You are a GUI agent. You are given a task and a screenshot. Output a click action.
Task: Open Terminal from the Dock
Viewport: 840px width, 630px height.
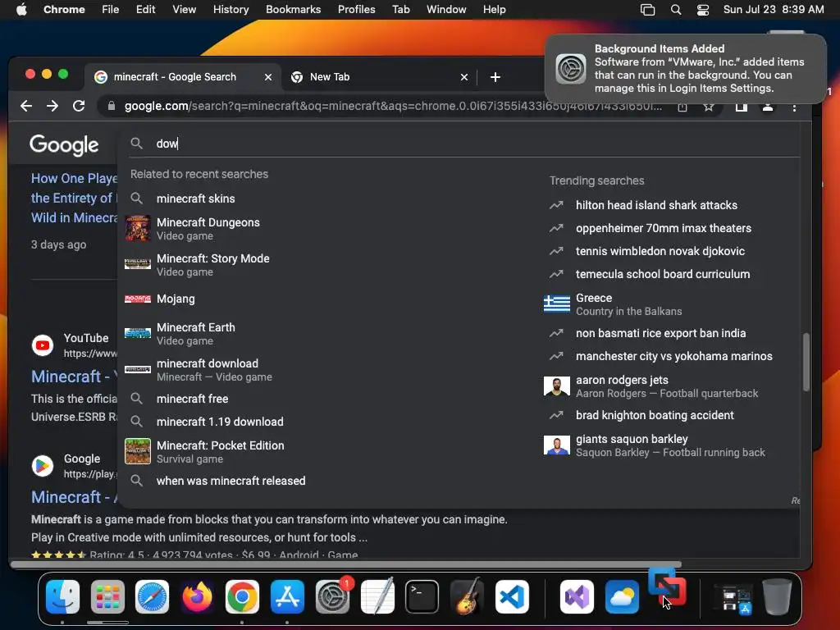tap(422, 596)
